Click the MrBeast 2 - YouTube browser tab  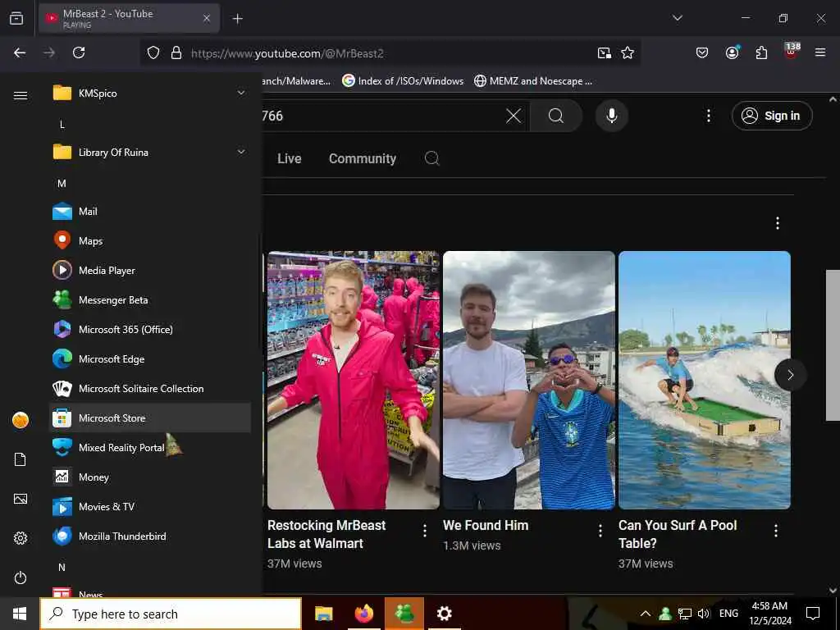129,18
